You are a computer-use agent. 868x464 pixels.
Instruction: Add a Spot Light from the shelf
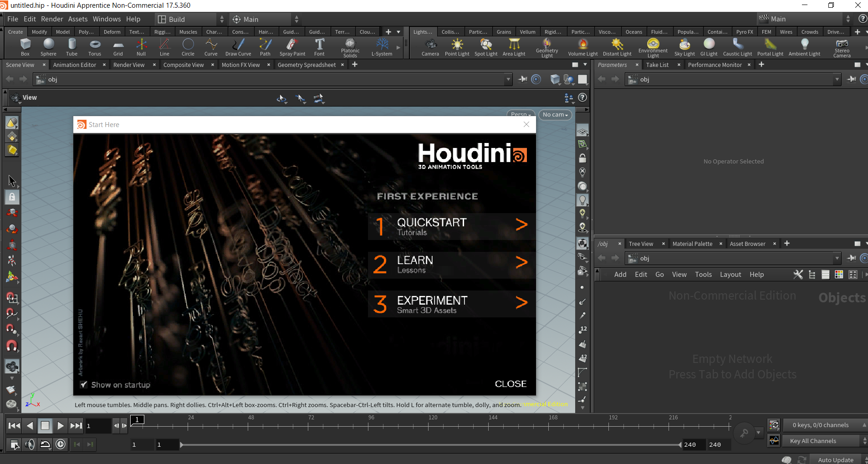485,47
